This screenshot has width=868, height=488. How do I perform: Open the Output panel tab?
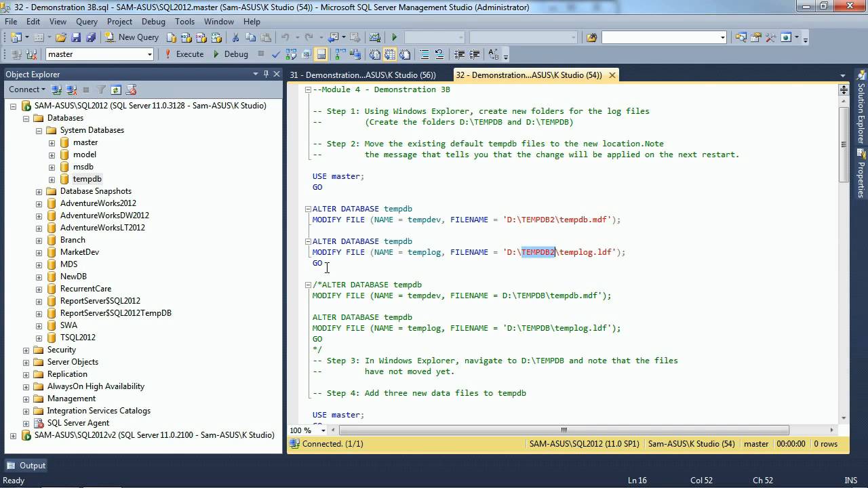(x=26, y=466)
